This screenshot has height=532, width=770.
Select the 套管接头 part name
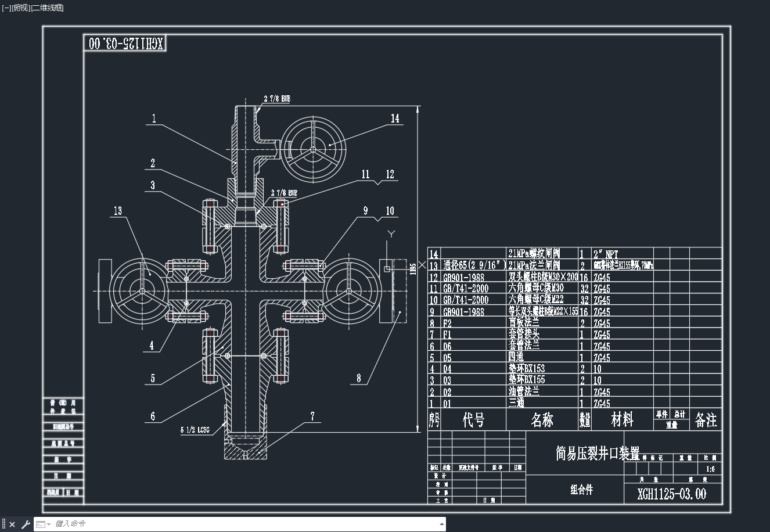click(x=524, y=334)
